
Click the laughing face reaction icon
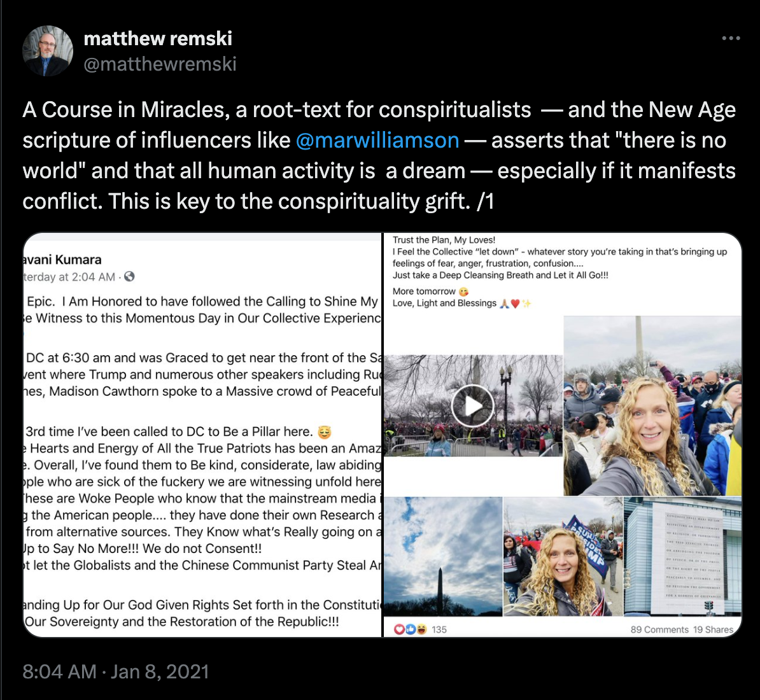[x=421, y=629]
